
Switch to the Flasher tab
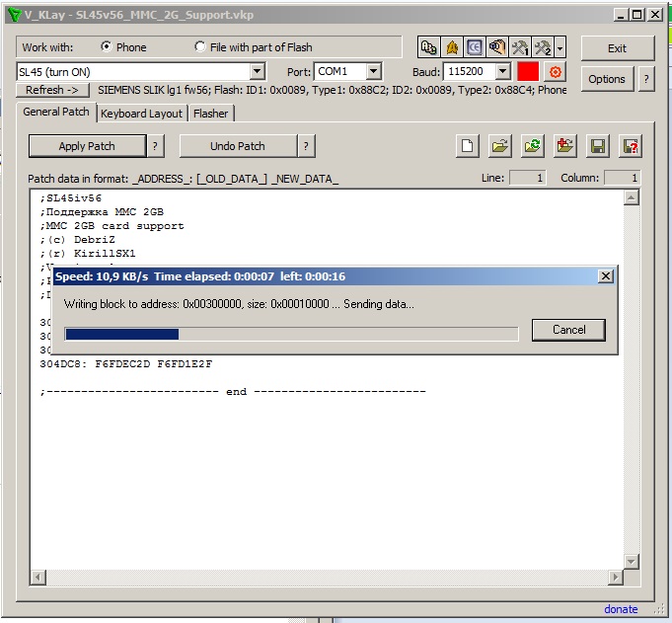point(210,114)
